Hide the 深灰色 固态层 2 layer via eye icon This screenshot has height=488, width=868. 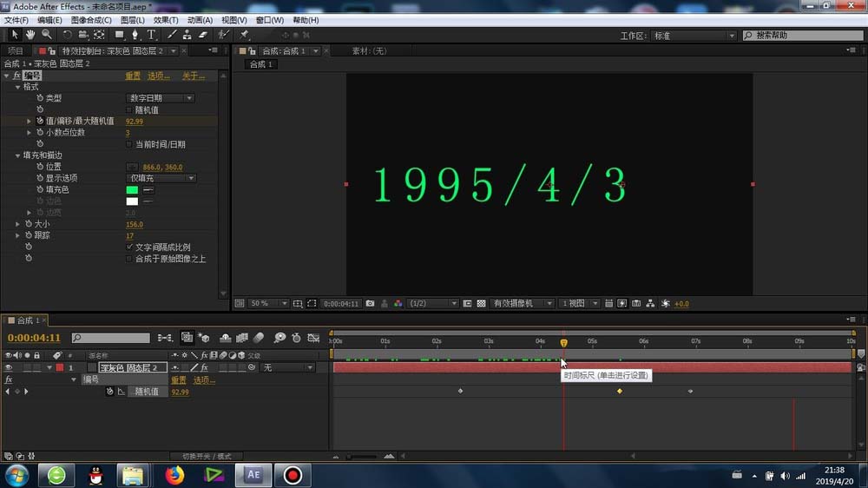click(x=8, y=368)
